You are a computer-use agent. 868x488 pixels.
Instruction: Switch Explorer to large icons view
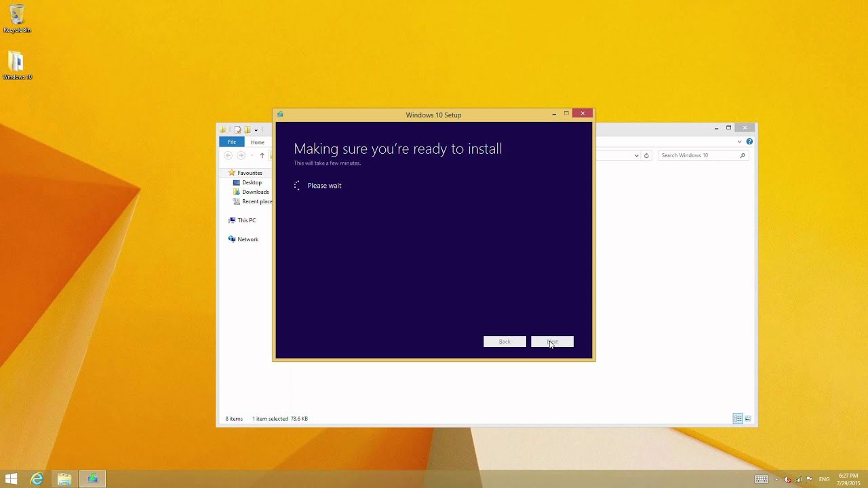pyautogui.click(x=748, y=419)
